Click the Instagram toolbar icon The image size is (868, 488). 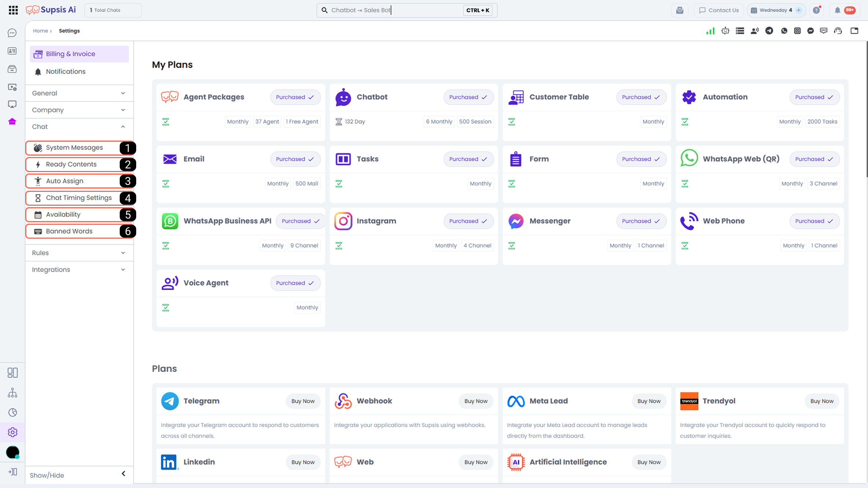tap(797, 31)
